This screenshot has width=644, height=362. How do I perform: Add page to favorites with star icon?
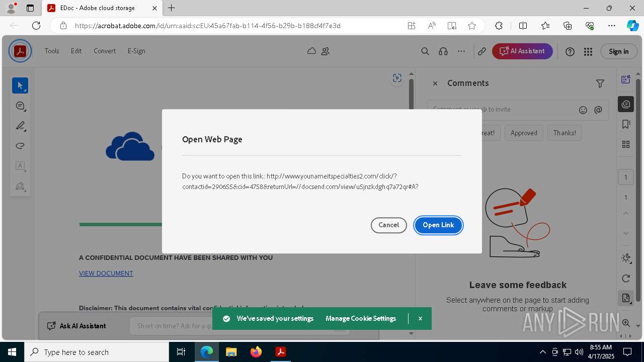[472, 26]
